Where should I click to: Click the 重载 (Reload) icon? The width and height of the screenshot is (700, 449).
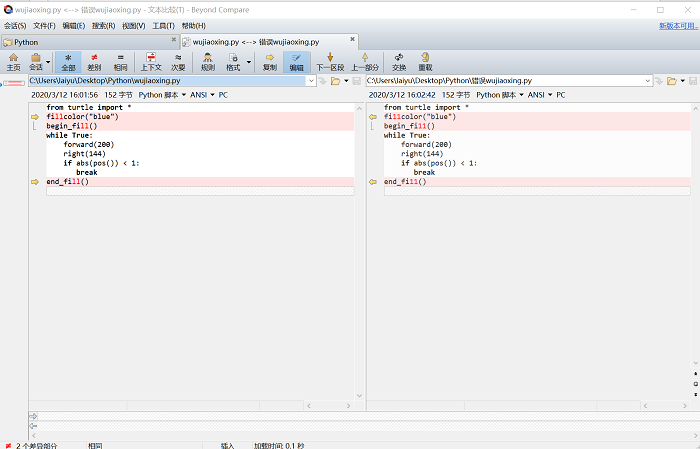pos(425,62)
